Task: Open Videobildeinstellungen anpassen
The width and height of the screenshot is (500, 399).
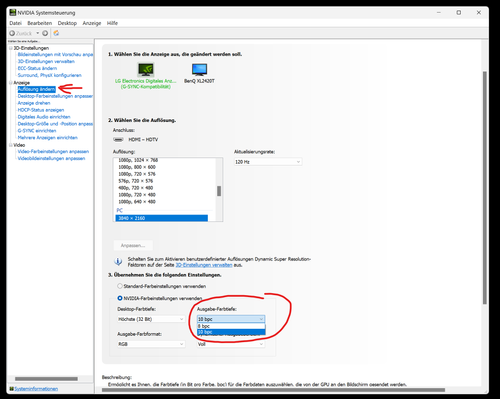Action: (51, 158)
